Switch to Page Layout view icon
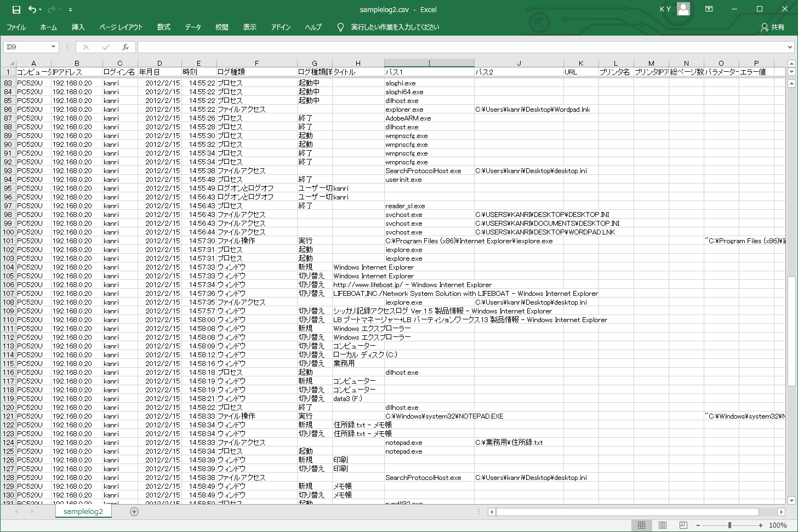Viewport: 798px width, 532px height. (662, 525)
